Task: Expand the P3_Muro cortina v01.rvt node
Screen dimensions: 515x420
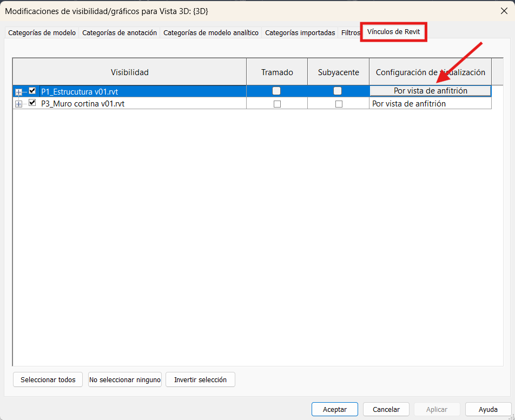Action: [19, 104]
